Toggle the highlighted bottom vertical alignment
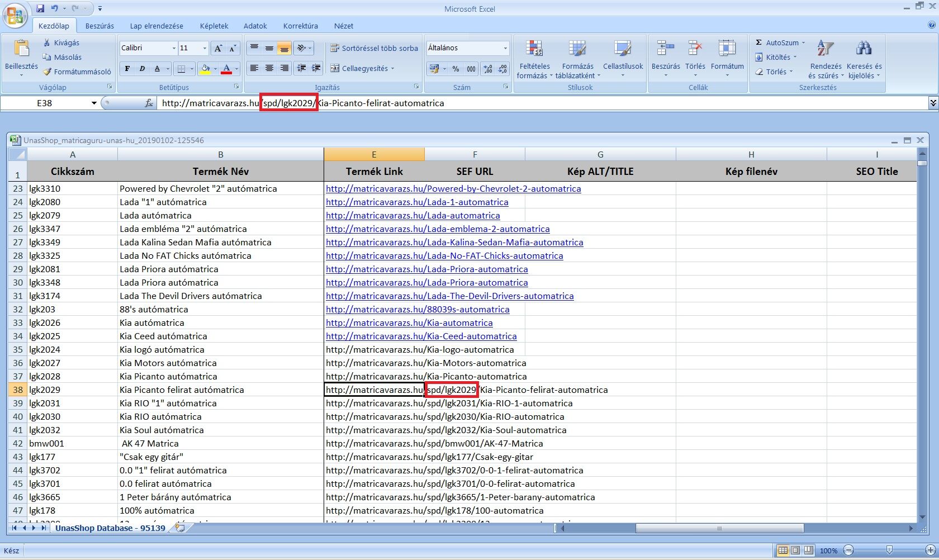939x560 pixels. click(x=284, y=48)
